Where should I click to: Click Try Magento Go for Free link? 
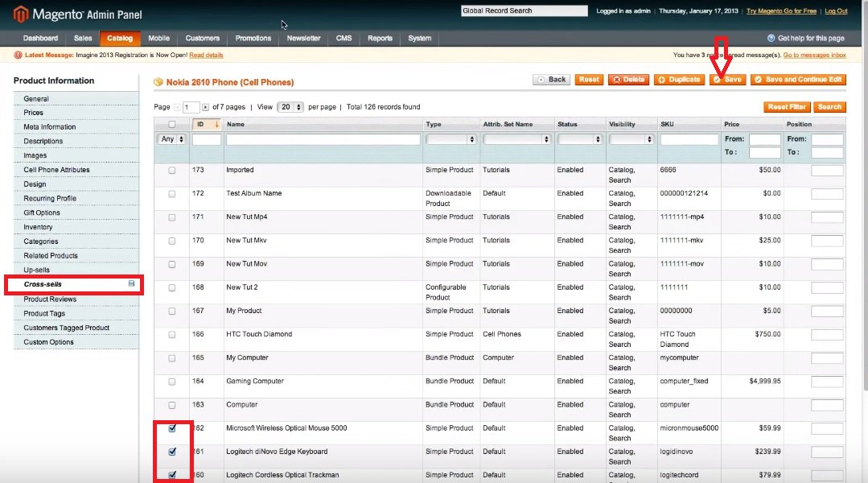[x=781, y=11]
